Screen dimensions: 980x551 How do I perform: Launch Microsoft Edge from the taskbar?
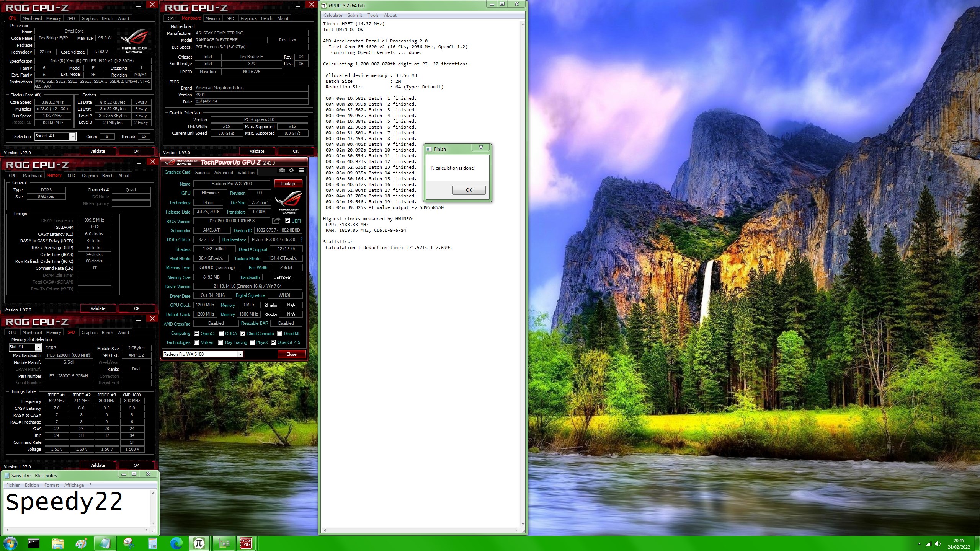[176, 543]
